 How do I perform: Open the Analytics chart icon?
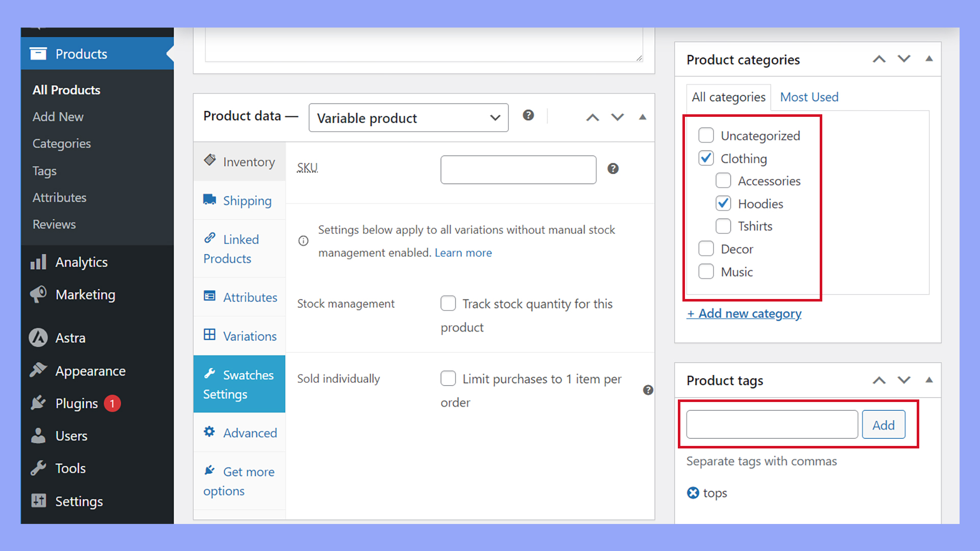[38, 262]
